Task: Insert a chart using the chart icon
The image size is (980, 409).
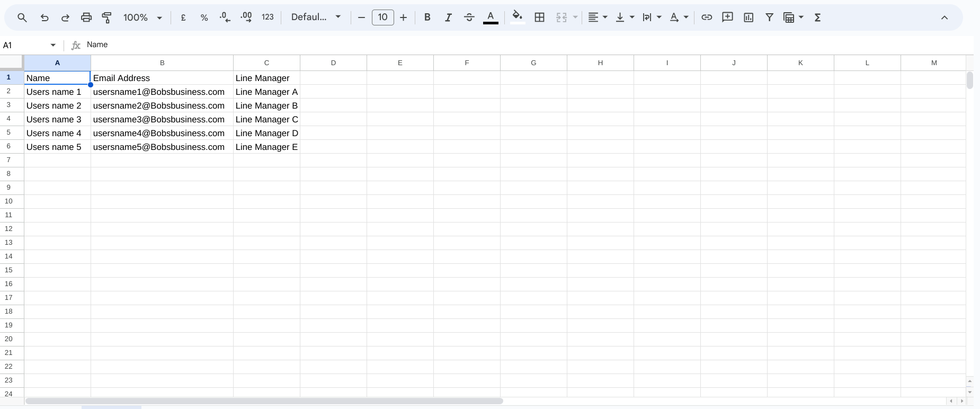Action: pos(749,17)
